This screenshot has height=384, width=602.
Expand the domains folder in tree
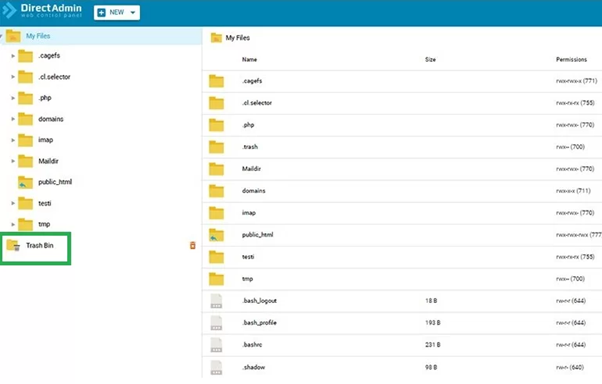pyautogui.click(x=13, y=119)
